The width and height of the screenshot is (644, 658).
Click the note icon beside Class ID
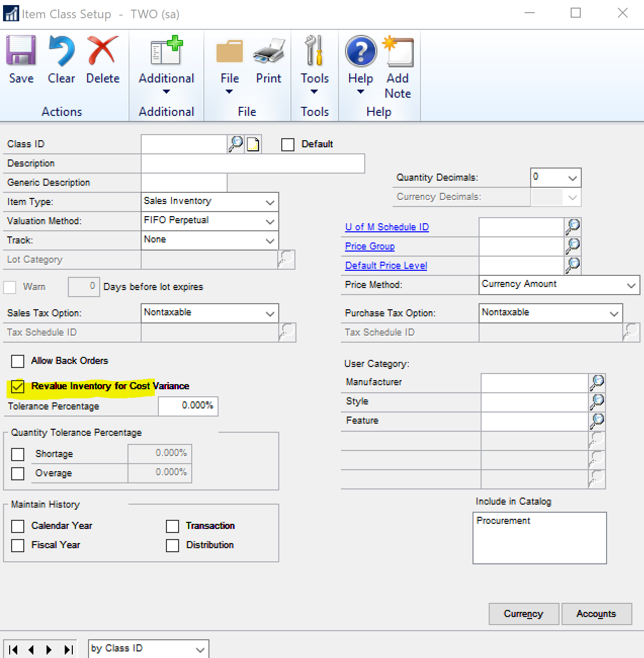(x=253, y=145)
